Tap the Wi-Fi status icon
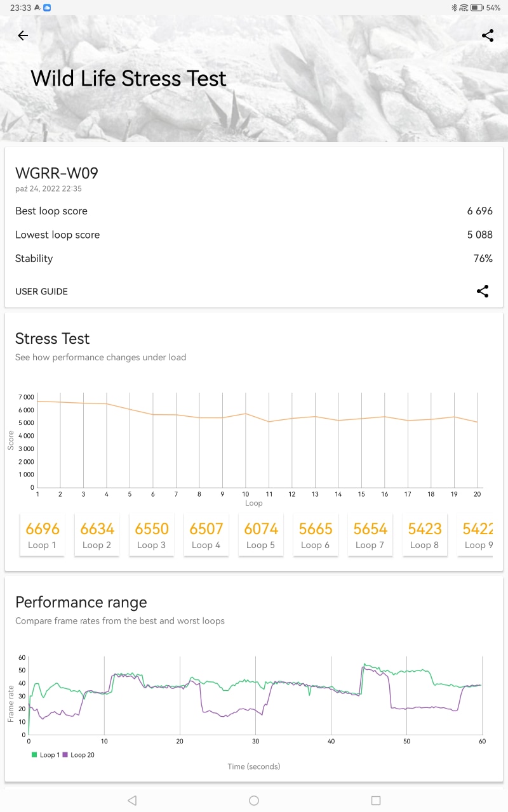508x812 pixels. [464, 8]
